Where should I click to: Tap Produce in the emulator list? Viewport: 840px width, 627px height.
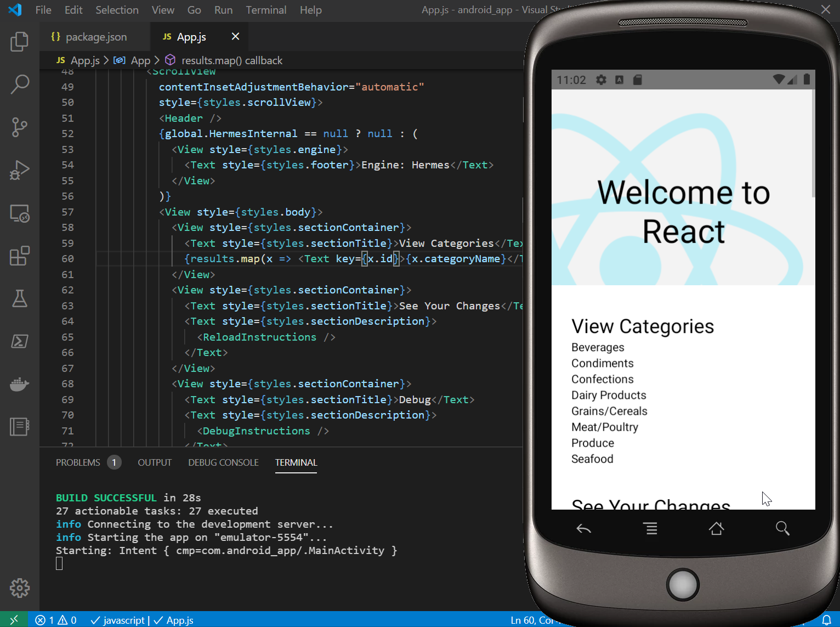(592, 443)
